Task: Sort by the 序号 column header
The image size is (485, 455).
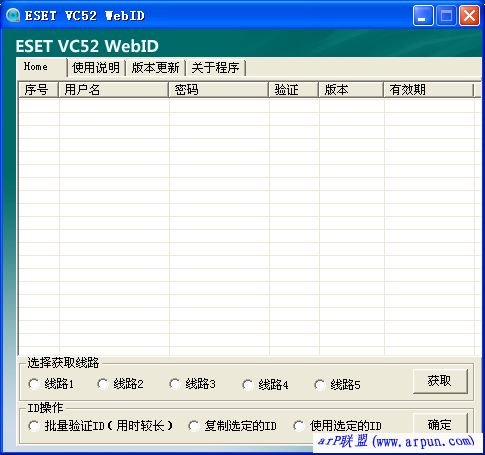Action: click(x=38, y=90)
